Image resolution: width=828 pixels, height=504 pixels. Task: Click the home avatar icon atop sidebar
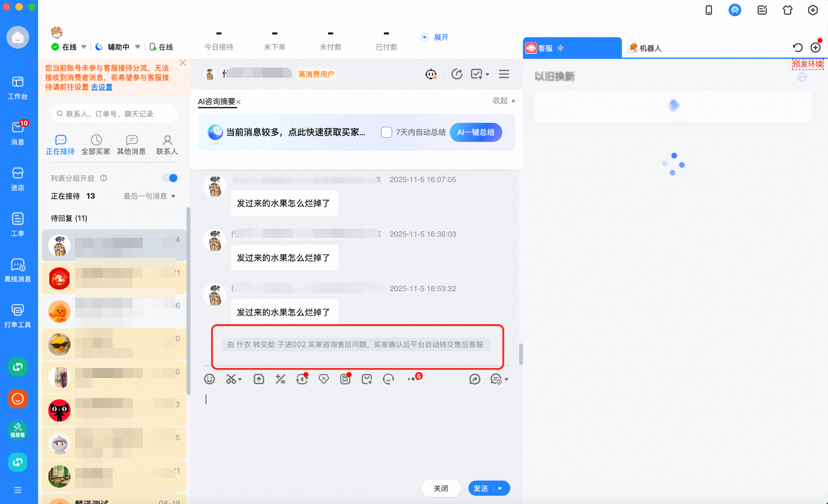[18, 38]
